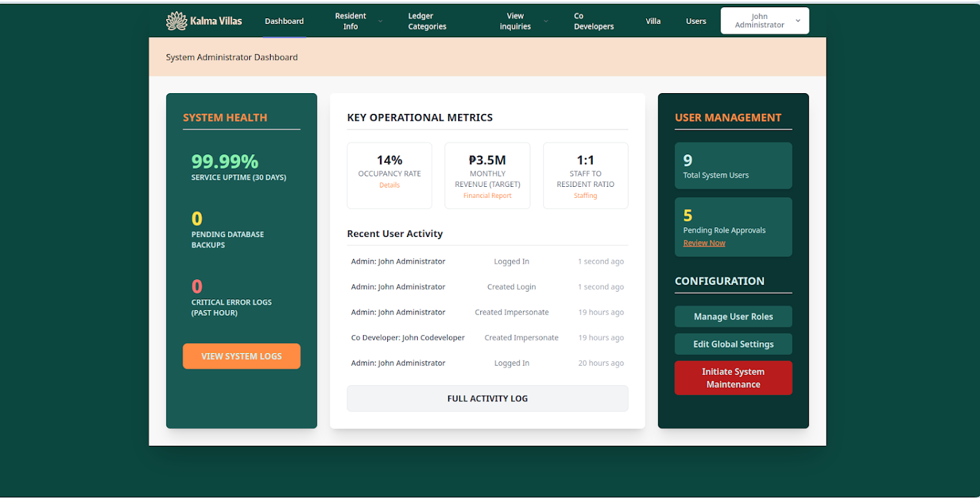Click System Administrator Dashboard heading
This screenshot has height=498, width=980.
232,57
